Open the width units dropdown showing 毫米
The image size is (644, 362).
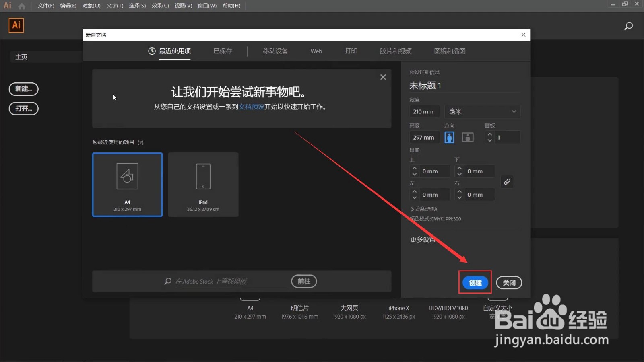pos(482,111)
